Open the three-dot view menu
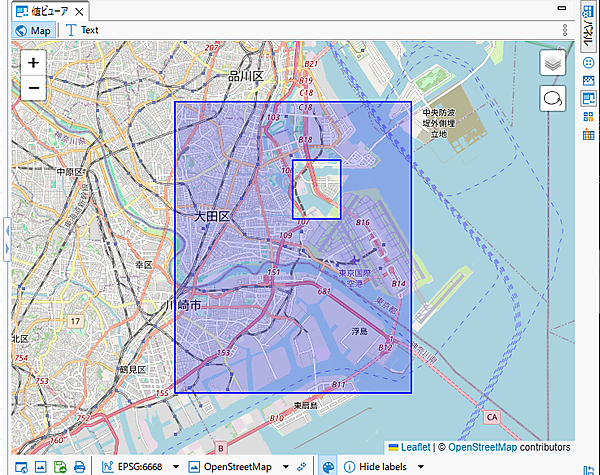 pyautogui.click(x=565, y=30)
